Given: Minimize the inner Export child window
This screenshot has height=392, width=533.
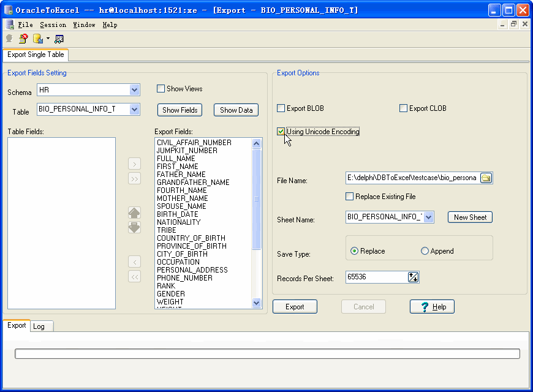Looking at the screenshot, I should coord(502,24).
